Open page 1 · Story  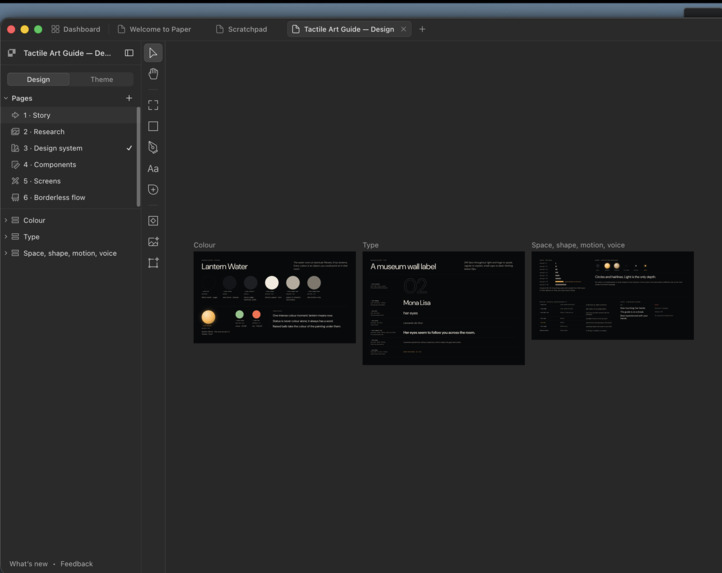[69, 115]
